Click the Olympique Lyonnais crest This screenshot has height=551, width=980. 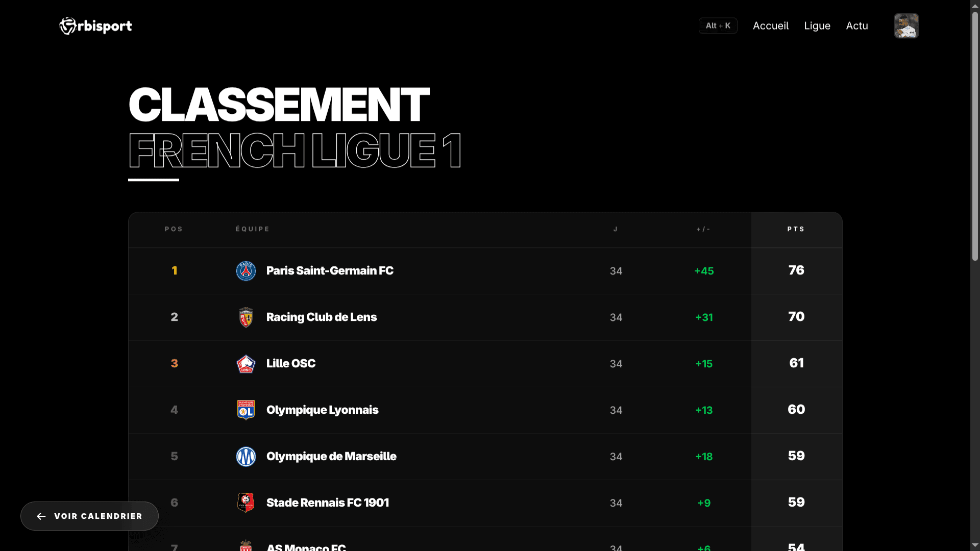click(x=246, y=410)
